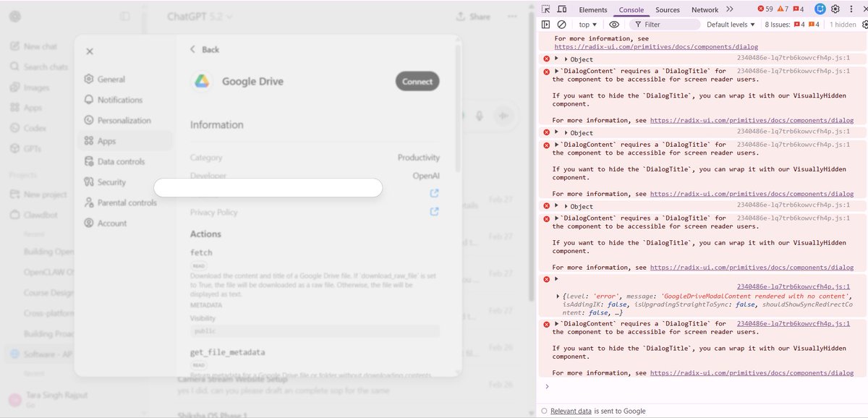Expand the object containing level: 'error'
The image size is (868, 418).
tap(557, 296)
